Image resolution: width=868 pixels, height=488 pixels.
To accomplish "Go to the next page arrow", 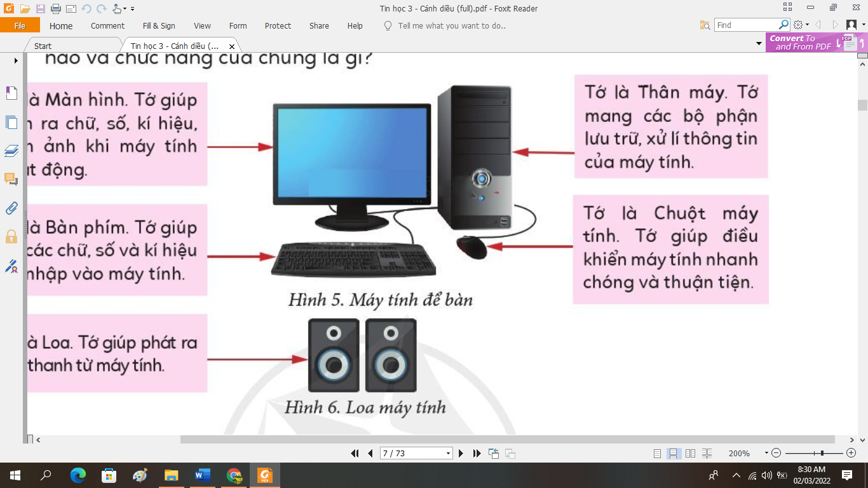I will (x=461, y=453).
